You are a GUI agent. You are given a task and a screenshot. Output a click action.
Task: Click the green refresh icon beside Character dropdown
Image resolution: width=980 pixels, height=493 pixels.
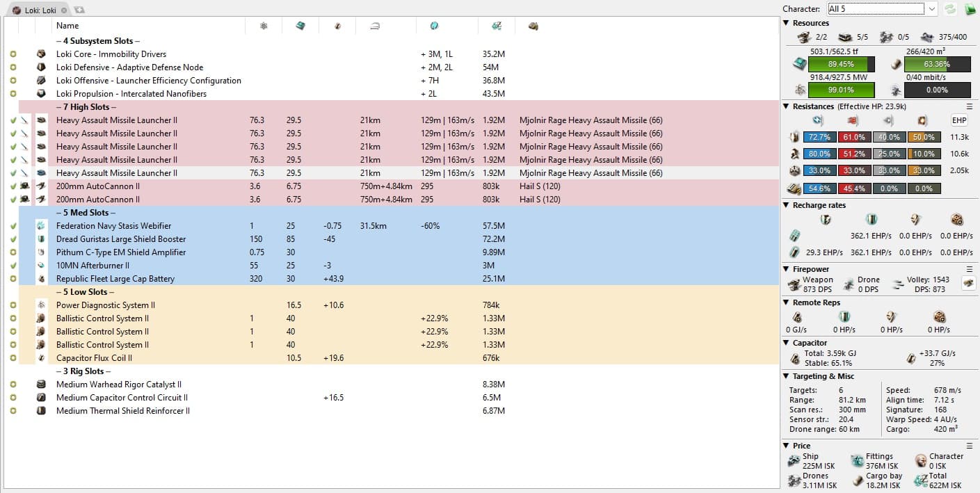(949, 9)
